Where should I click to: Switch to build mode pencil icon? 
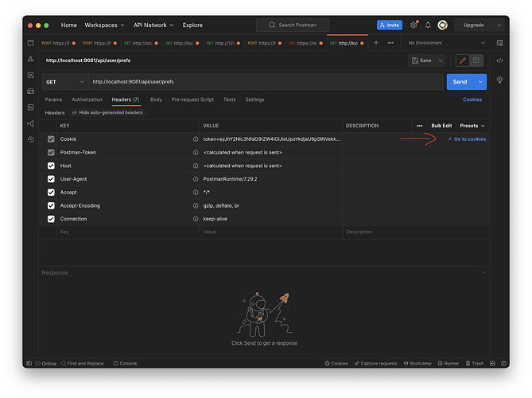point(463,60)
